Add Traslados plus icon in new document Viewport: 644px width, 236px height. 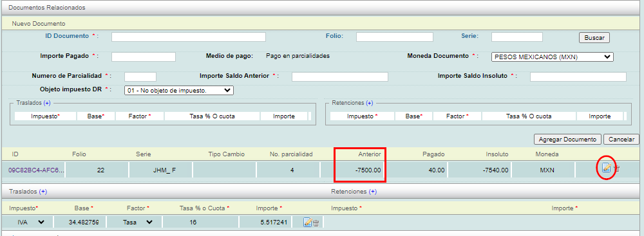pos(47,103)
